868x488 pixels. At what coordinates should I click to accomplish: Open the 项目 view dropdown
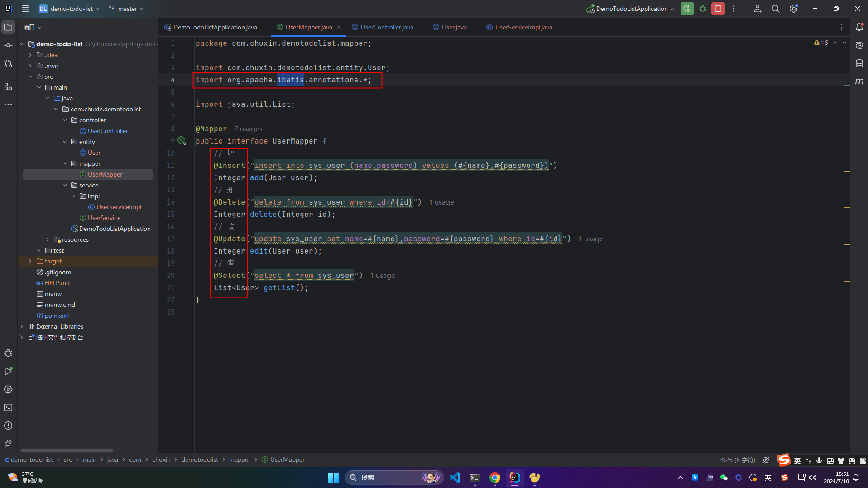[32, 27]
